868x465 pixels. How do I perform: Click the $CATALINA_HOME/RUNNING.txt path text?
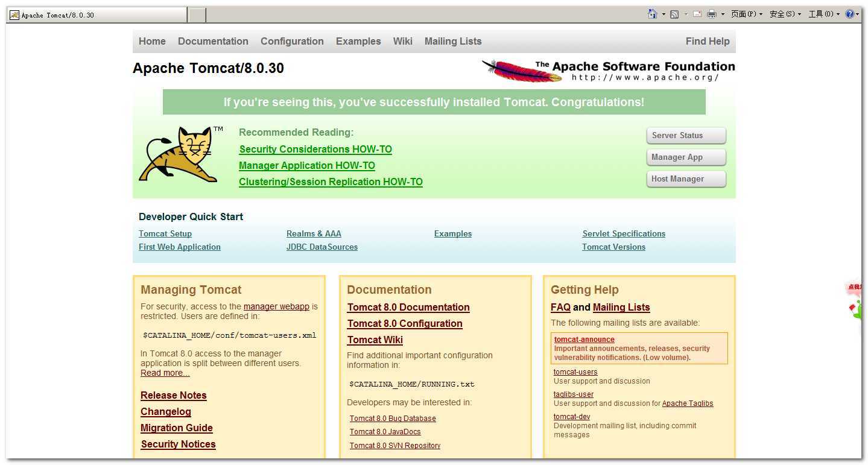[411, 384]
